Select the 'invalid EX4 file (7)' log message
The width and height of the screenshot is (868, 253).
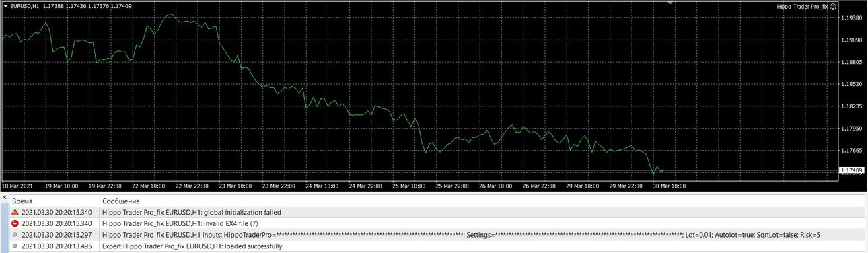180,223
